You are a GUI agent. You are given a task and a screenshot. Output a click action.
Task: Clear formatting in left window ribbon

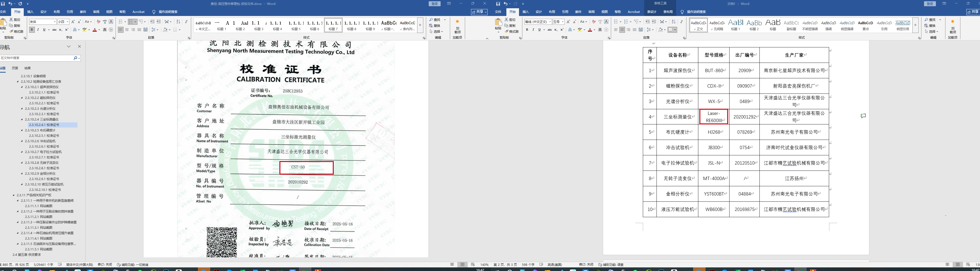coord(99,22)
